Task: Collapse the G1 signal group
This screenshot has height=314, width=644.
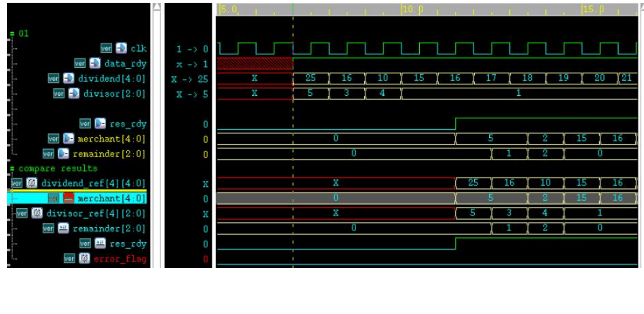Action: 12,33
